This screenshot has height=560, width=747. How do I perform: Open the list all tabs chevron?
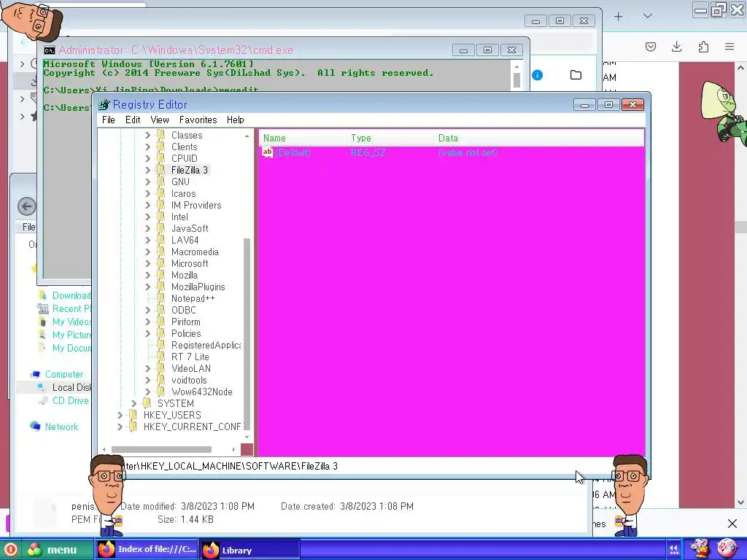click(x=648, y=16)
